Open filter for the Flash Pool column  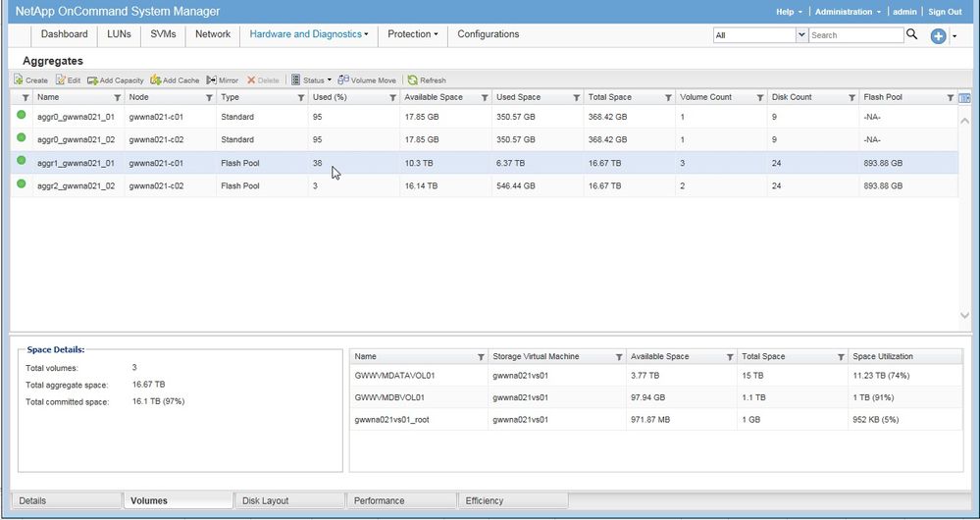coord(951,98)
